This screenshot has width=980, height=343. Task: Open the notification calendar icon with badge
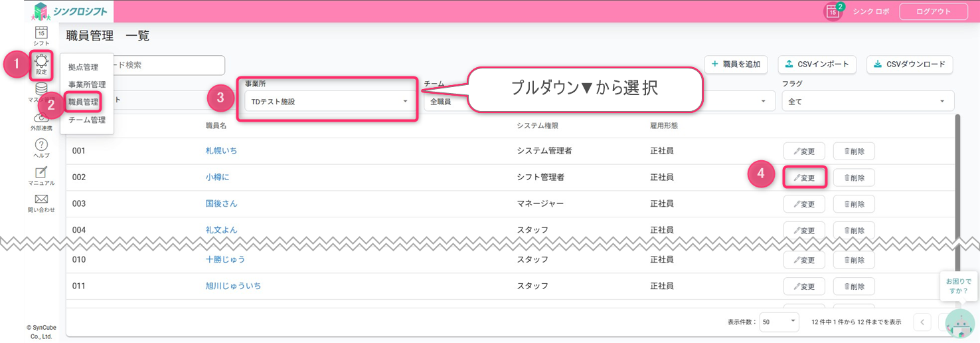[x=833, y=11]
